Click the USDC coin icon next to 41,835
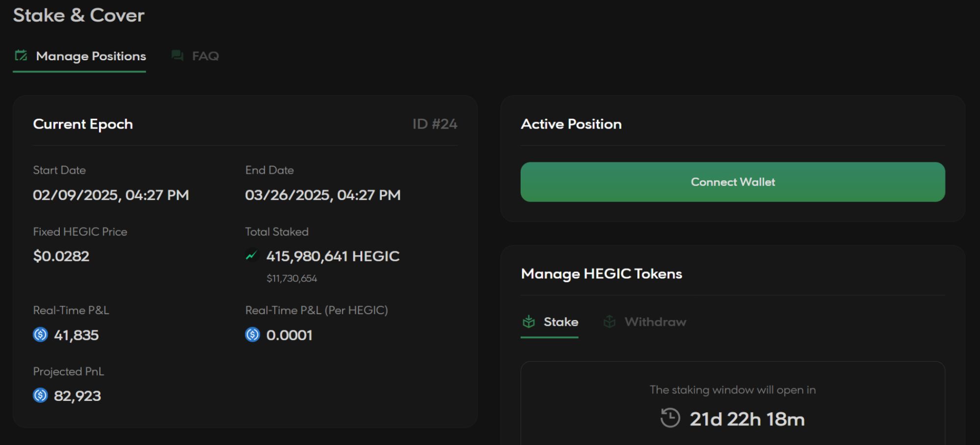 coord(40,335)
